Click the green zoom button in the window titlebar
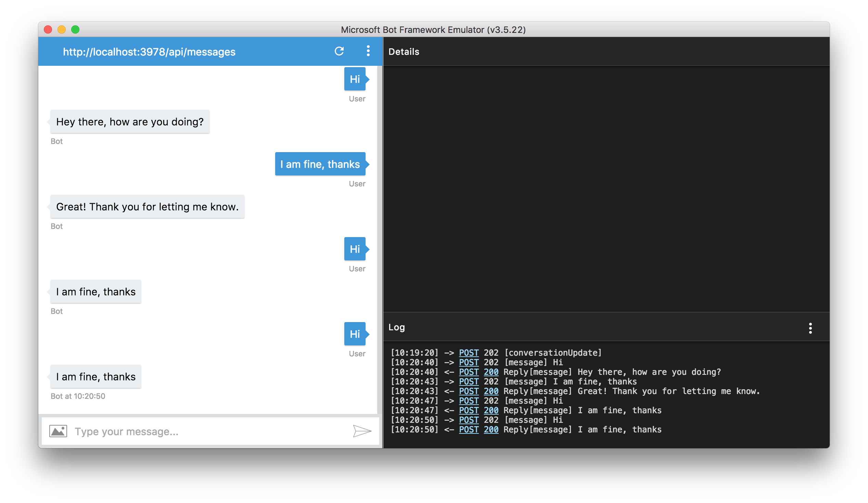 (x=75, y=30)
